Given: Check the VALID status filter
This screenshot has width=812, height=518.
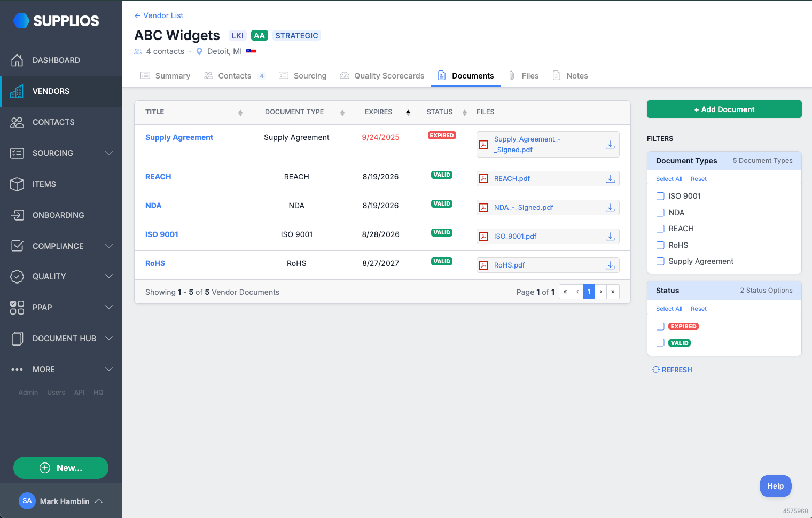Looking at the screenshot, I should point(660,343).
